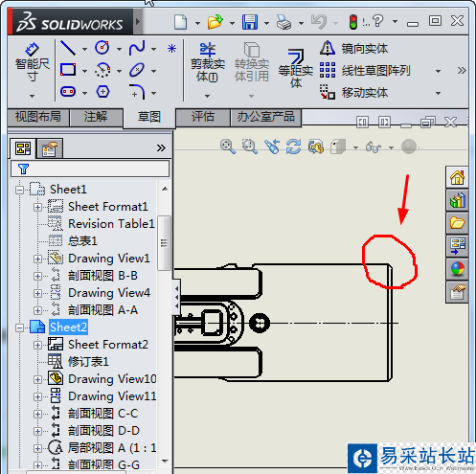Open the File Explorer task pane folder icon

tap(457, 223)
